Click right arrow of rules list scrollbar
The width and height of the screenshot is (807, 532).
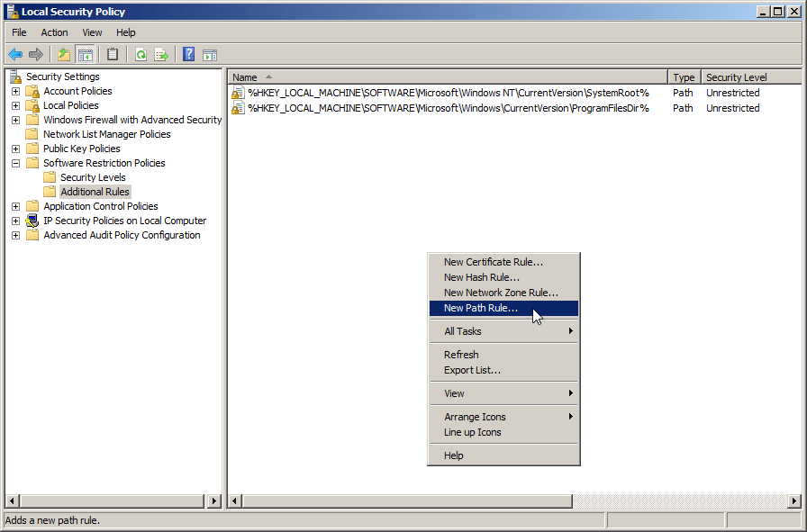[x=794, y=500]
